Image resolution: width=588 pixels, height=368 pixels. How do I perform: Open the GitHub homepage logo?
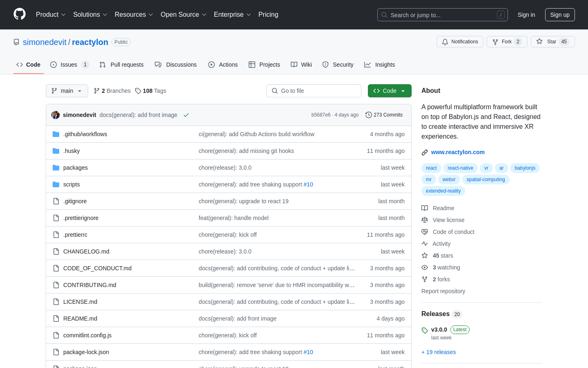pyautogui.click(x=20, y=14)
